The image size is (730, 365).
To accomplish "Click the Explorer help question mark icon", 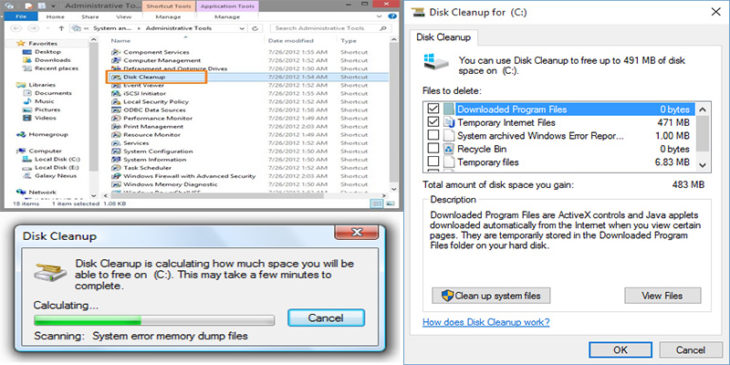I will point(393,17).
